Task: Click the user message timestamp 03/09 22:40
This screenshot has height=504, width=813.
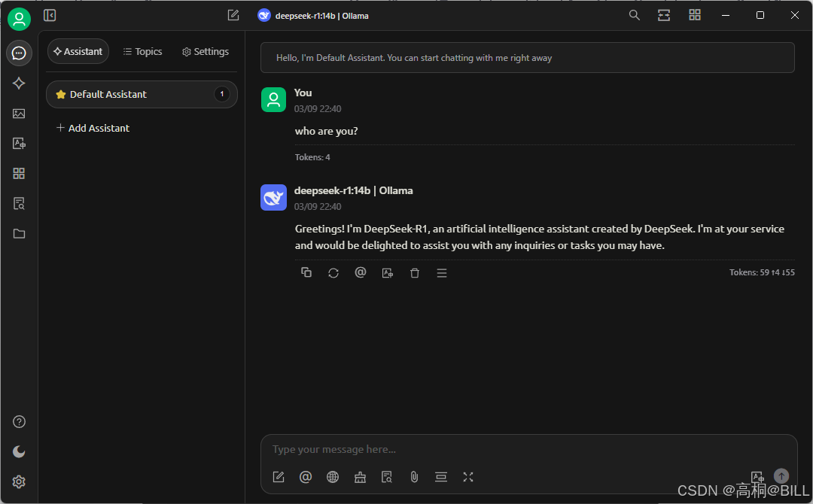Action: pos(318,109)
